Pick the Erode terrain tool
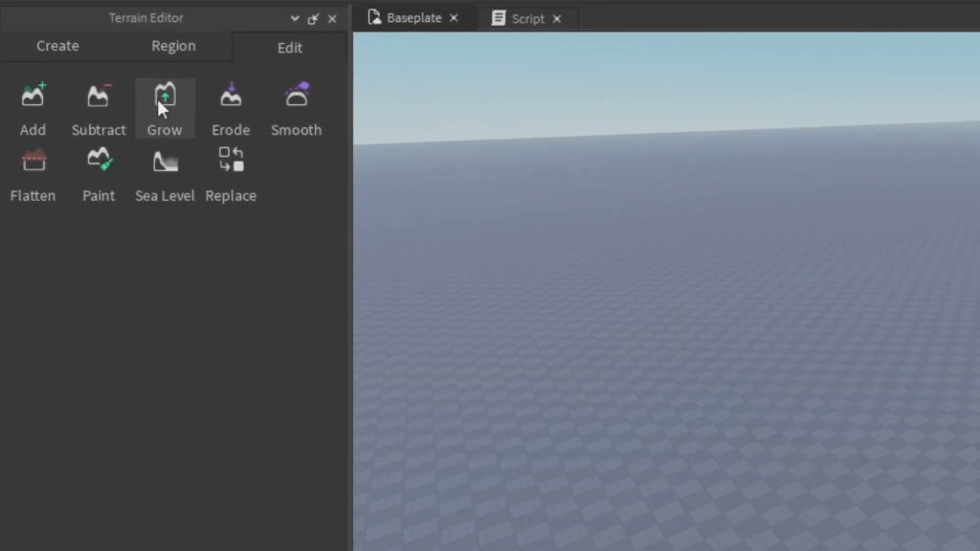The height and width of the screenshot is (551, 980). 231,109
